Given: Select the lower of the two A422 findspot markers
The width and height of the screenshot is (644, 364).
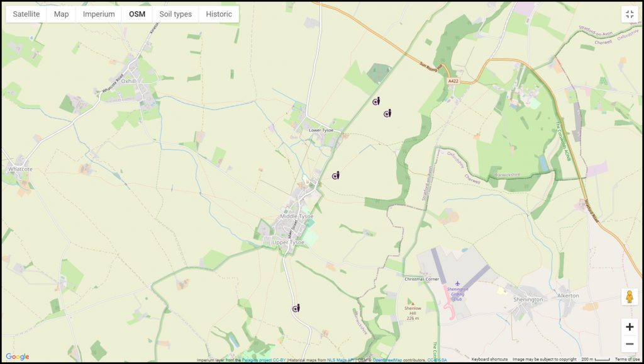Looking at the screenshot, I should tap(387, 115).
